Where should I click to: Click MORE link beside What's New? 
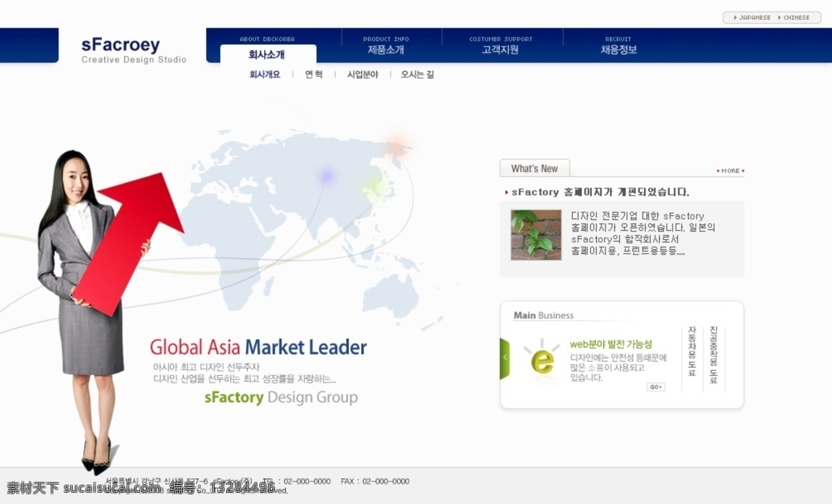(730, 171)
